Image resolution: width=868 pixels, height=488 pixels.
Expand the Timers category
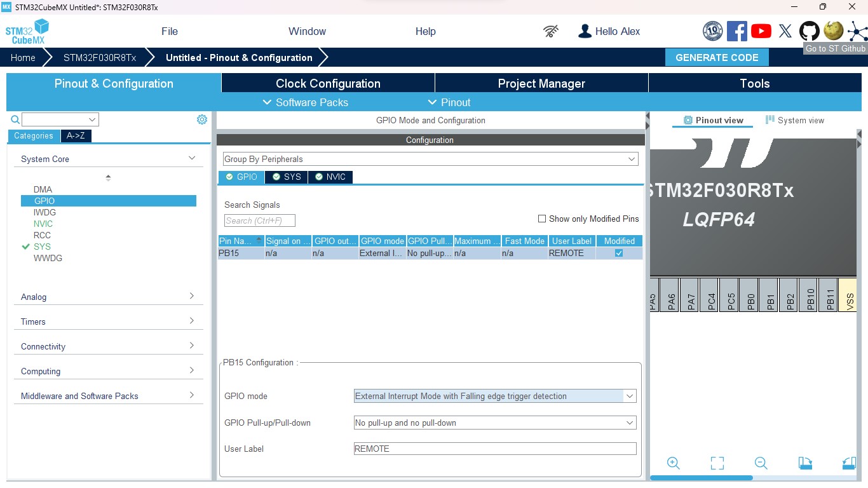click(x=192, y=321)
